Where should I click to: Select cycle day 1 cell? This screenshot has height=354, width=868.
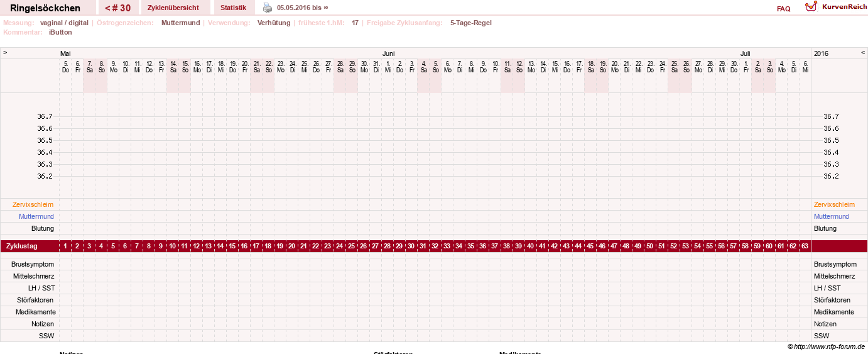65,246
